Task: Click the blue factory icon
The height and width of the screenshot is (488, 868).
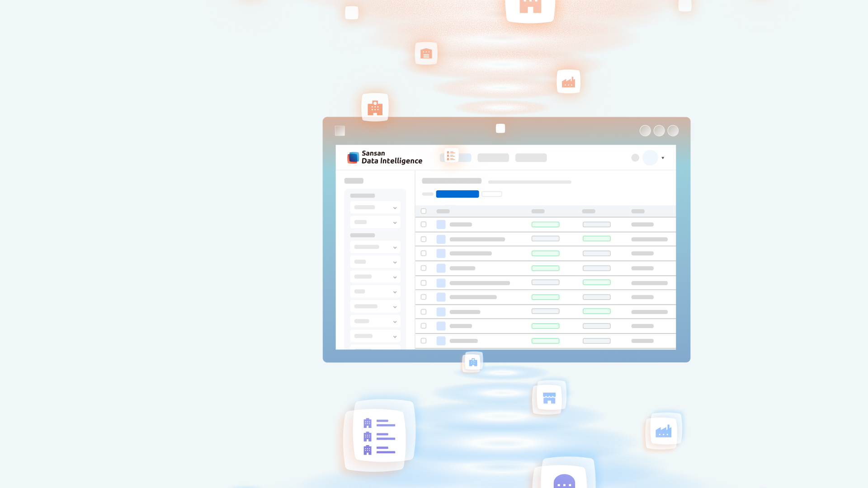Action: pos(663,431)
